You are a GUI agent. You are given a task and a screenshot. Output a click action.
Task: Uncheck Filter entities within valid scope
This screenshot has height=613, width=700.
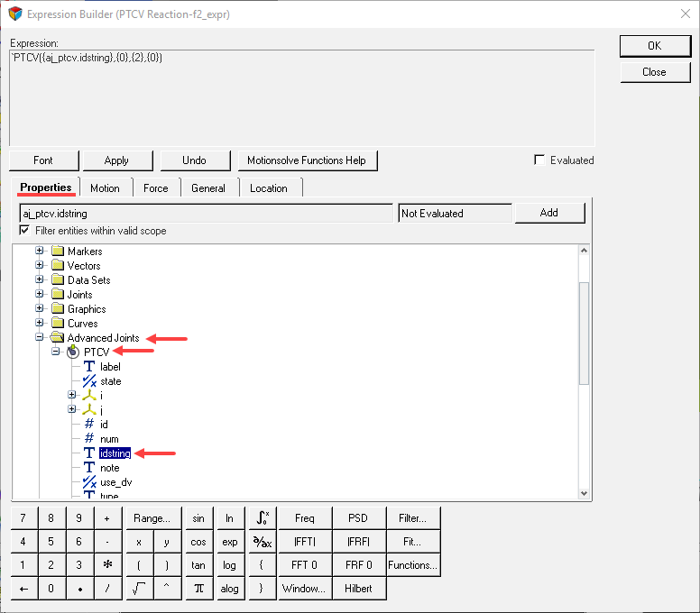tap(25, 231)
